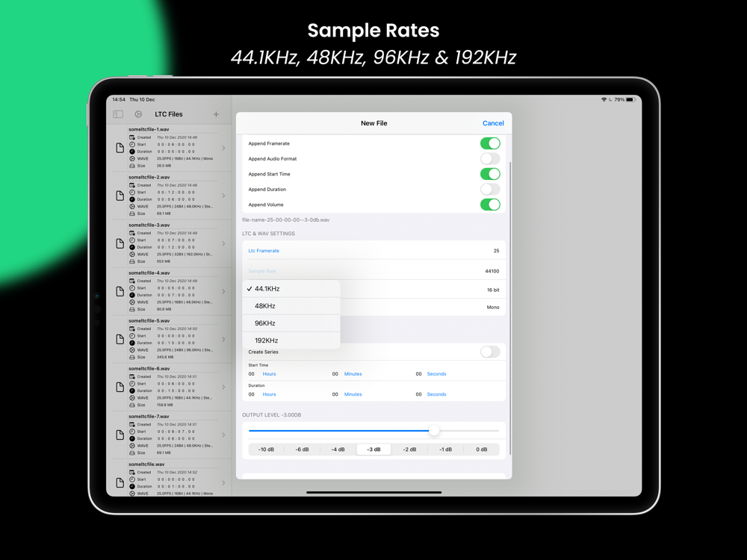Open Ltc Framerate picker showing 25
Image resolution: width=747 pixels, height=560 pixels.
[374, 250]
